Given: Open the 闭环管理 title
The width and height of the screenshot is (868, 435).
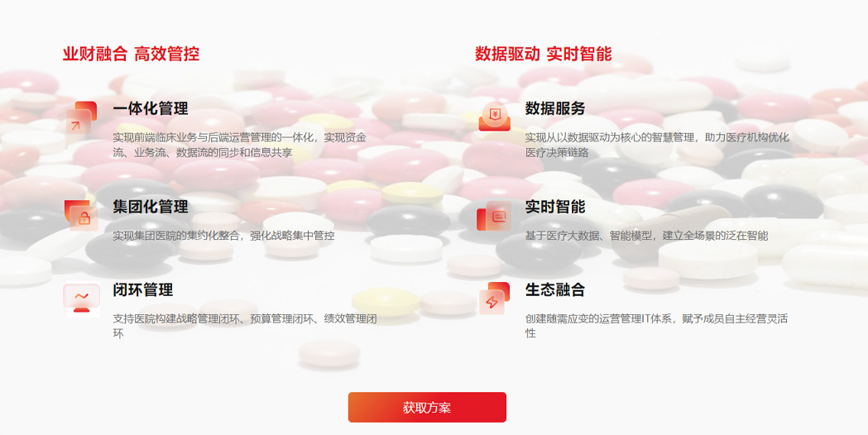Looking at the screenshot, I should (x=143, y=290).
